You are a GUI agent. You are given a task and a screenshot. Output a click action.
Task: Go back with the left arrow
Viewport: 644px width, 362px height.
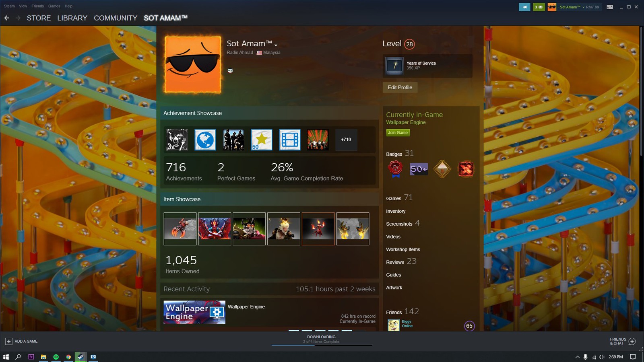coord(7,18)
